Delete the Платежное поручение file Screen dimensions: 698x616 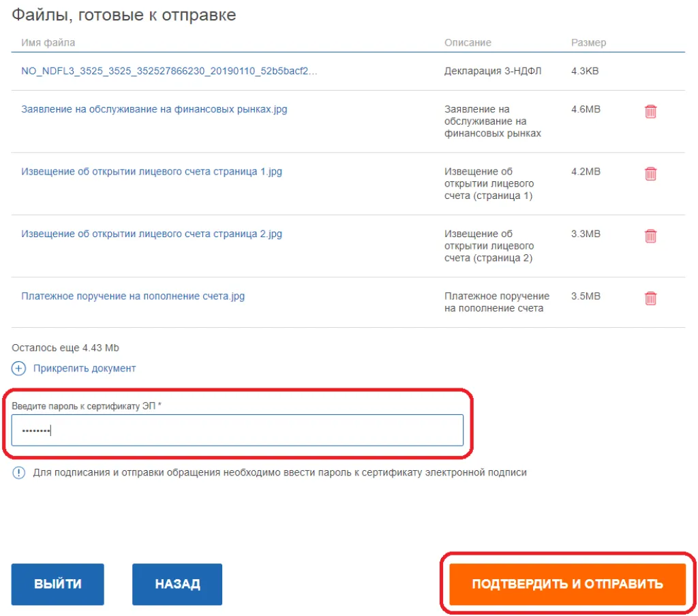[x=650, y=298]
